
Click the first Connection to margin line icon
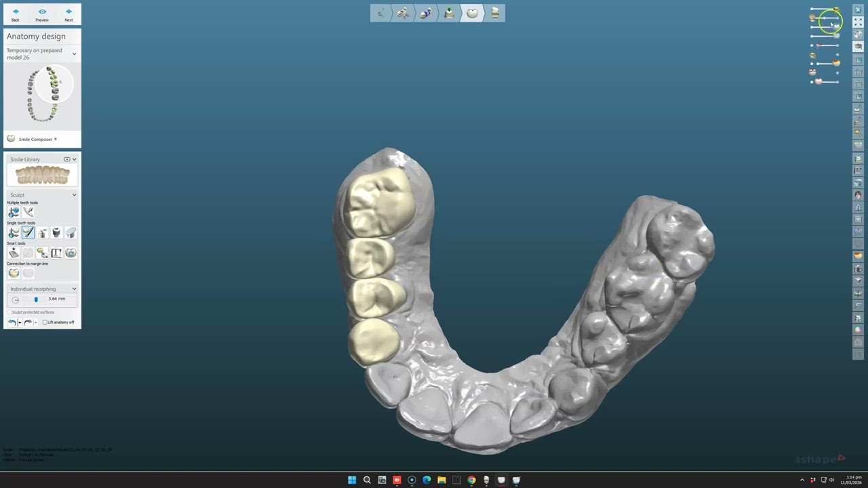14,273
